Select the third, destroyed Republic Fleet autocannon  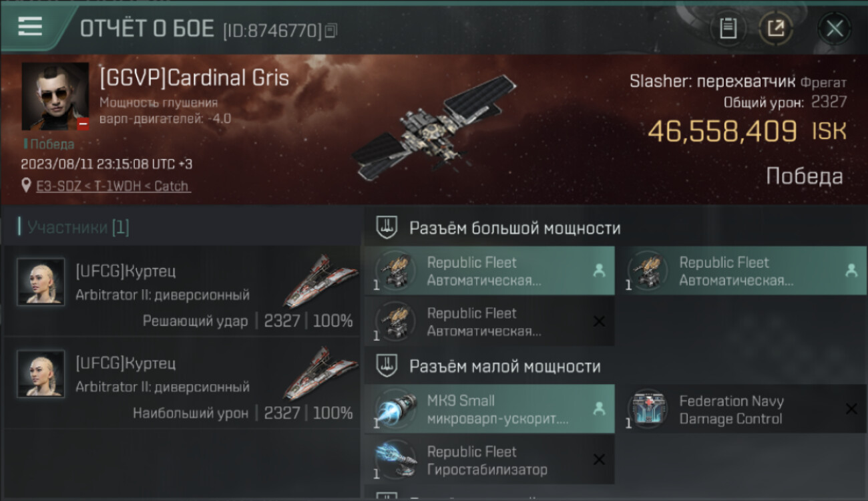pos(489,322)
